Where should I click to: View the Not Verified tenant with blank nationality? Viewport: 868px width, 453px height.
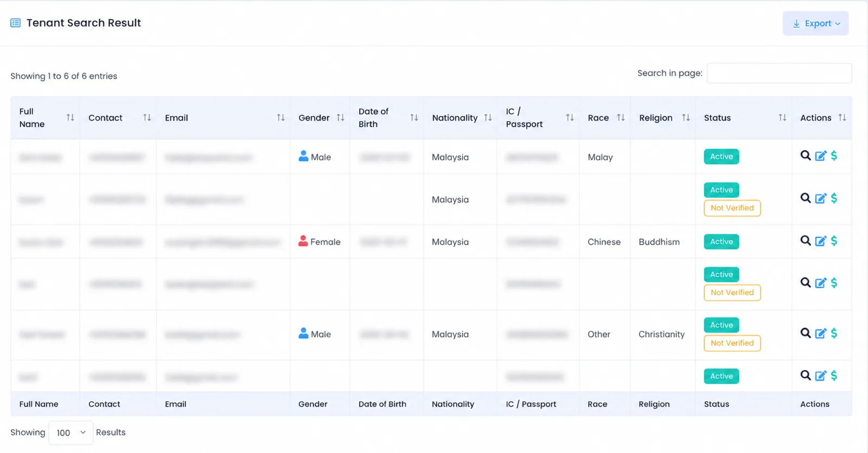[x=806, y=283]
